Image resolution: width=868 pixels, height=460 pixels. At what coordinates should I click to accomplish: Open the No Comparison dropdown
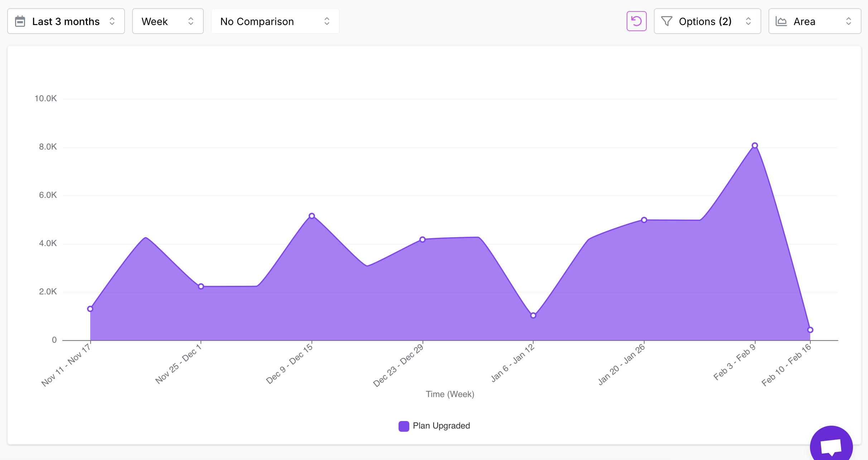coord(275,21)
